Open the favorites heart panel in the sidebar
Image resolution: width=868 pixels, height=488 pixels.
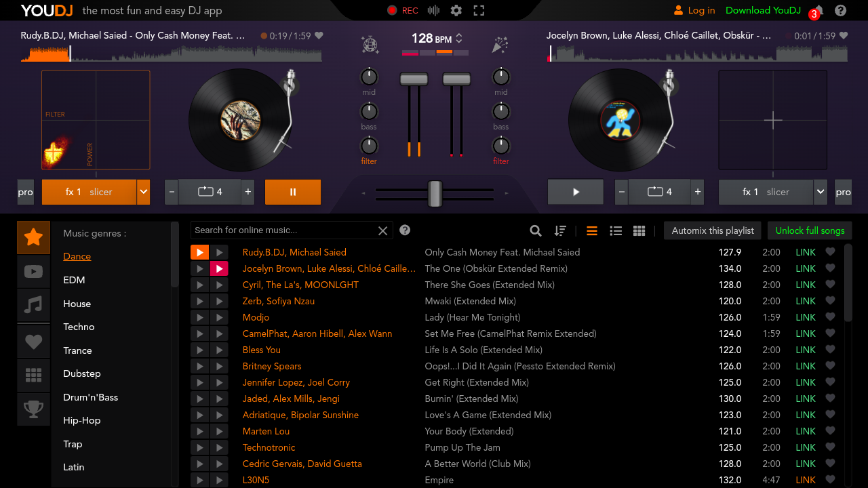click(33, 342)
